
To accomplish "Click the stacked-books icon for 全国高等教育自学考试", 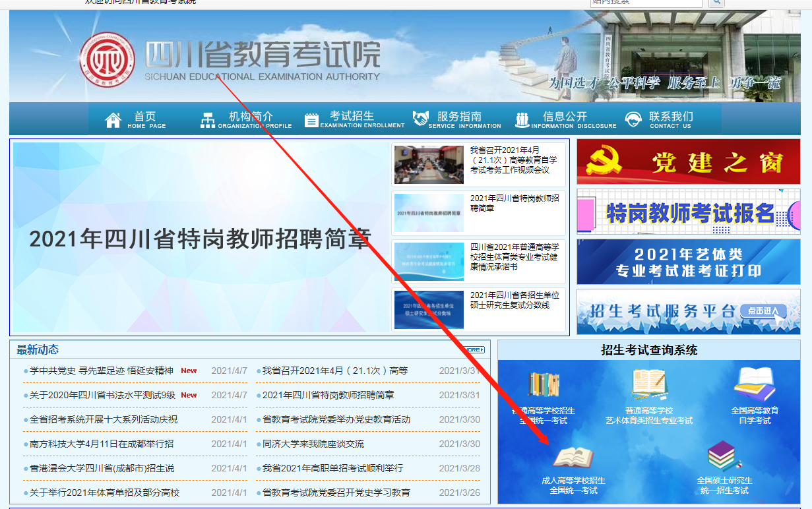I will (755, 384).
